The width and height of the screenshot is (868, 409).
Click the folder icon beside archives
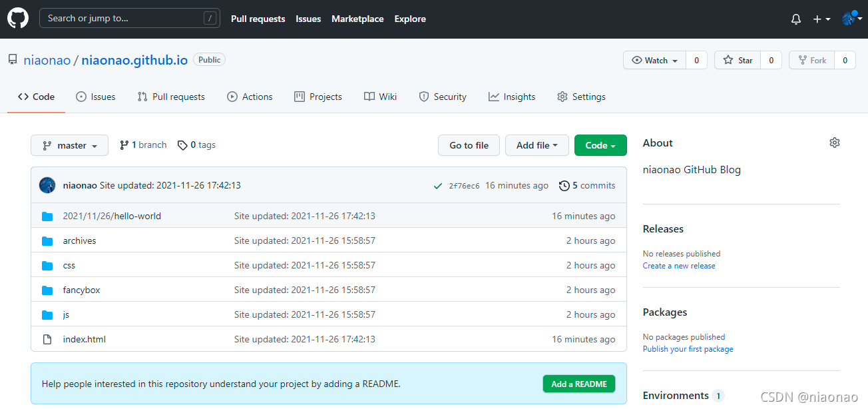tap(47, 240)
